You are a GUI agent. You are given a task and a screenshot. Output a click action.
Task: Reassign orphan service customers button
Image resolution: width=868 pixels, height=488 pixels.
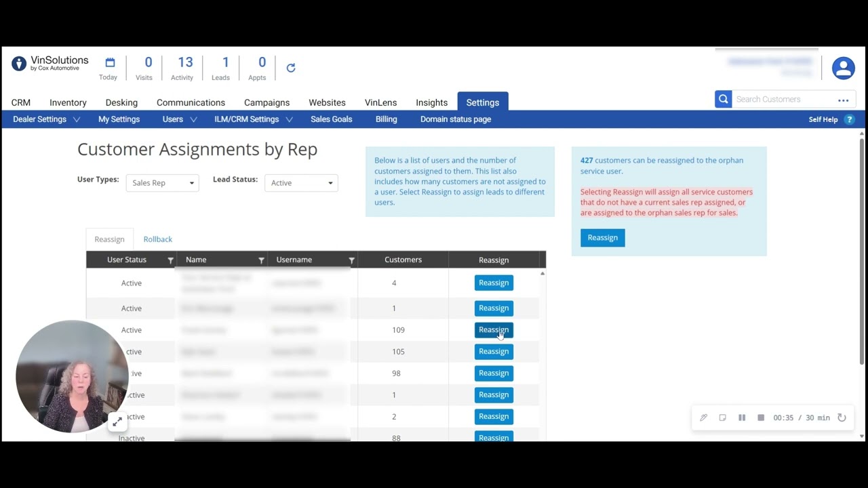pos(603,238)
